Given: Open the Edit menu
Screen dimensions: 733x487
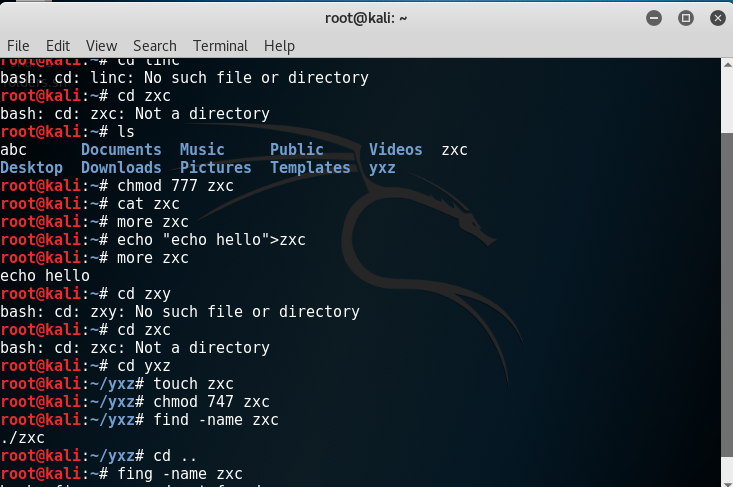Looking at the screenshot, I should pyautogui.click(x=58, y=46).
